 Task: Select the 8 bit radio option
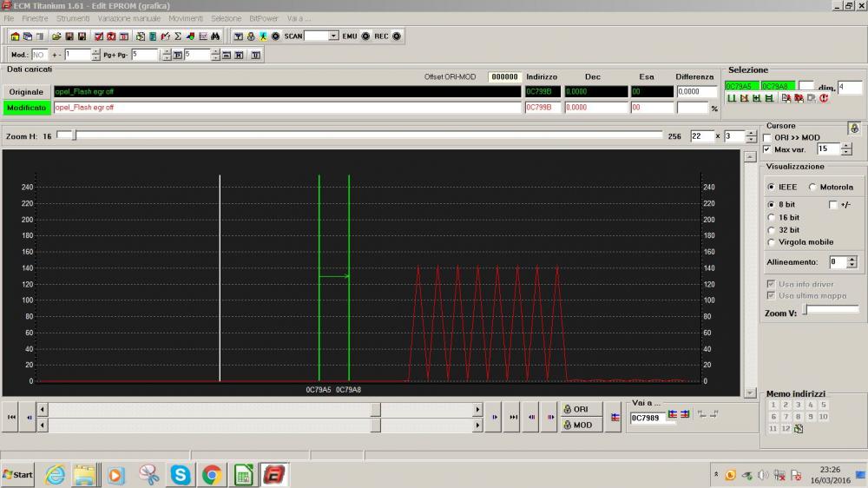click(x=771, y=204)
